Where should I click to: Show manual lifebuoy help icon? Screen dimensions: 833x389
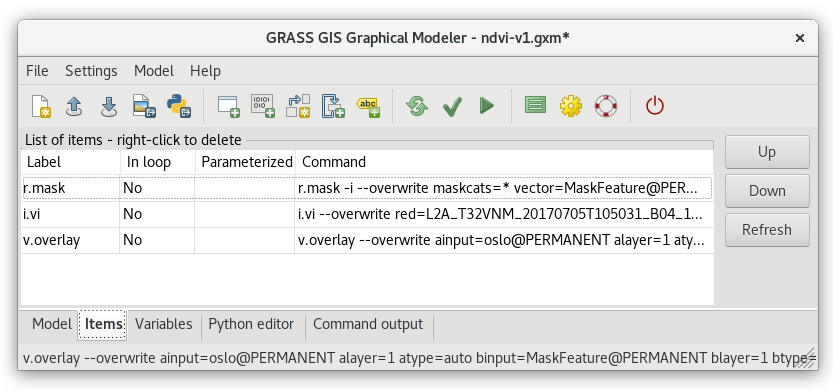[x=606, y=106]
